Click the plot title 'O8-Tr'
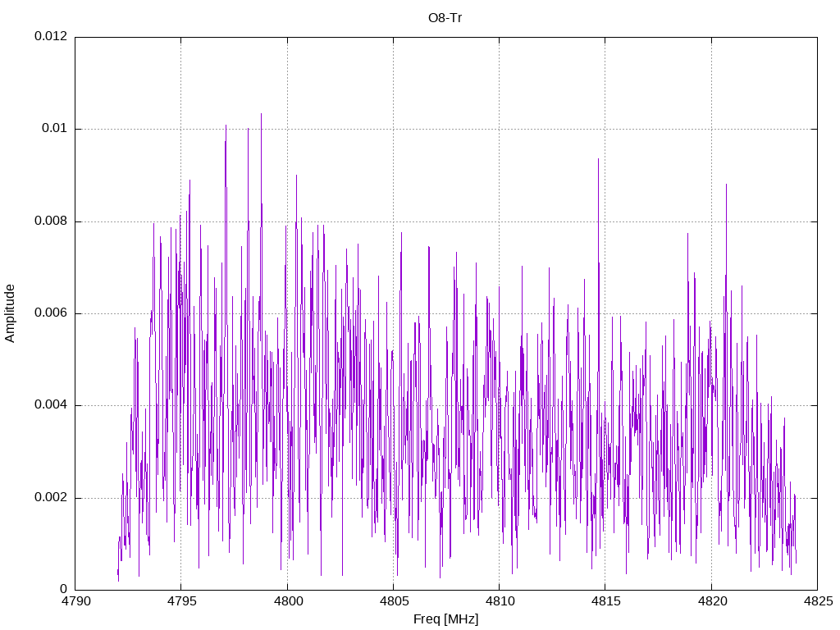840x630 pixels. click(445, 18)
